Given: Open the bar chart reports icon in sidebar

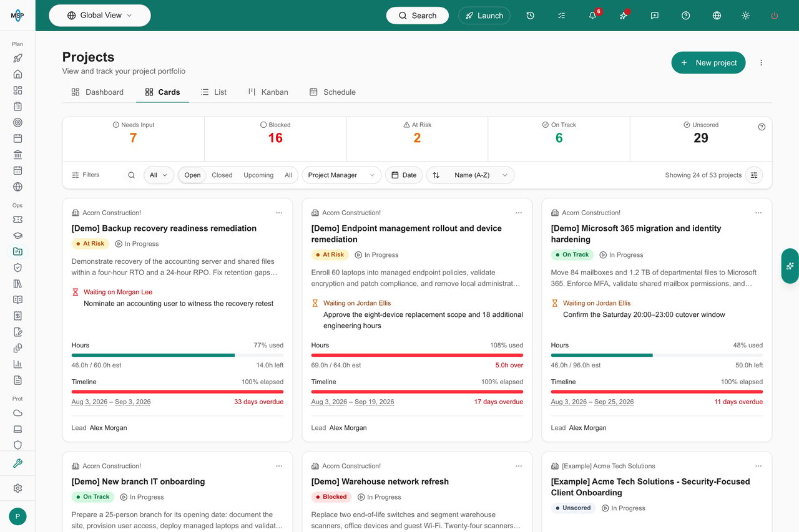Looking at the screenshot, I should pos(17,364).
